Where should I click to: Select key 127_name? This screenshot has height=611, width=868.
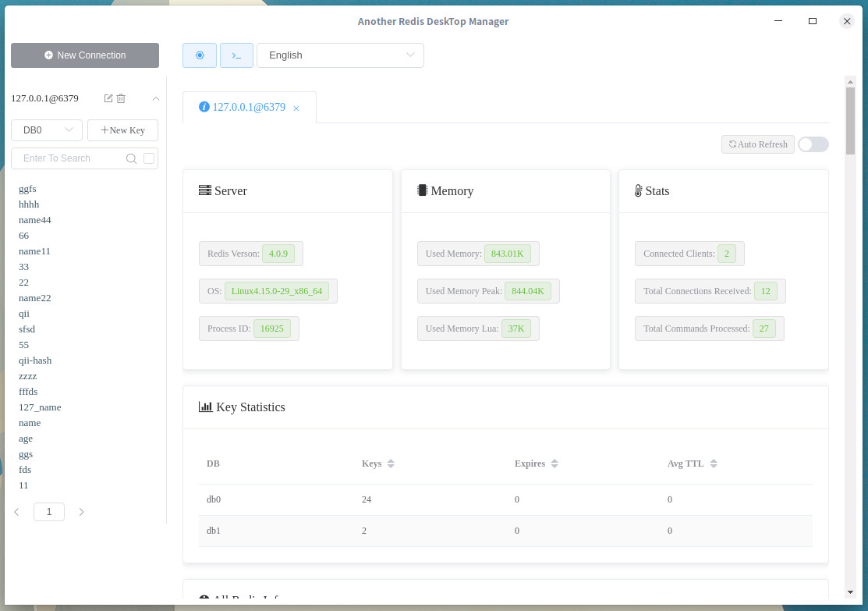(40, 407)
